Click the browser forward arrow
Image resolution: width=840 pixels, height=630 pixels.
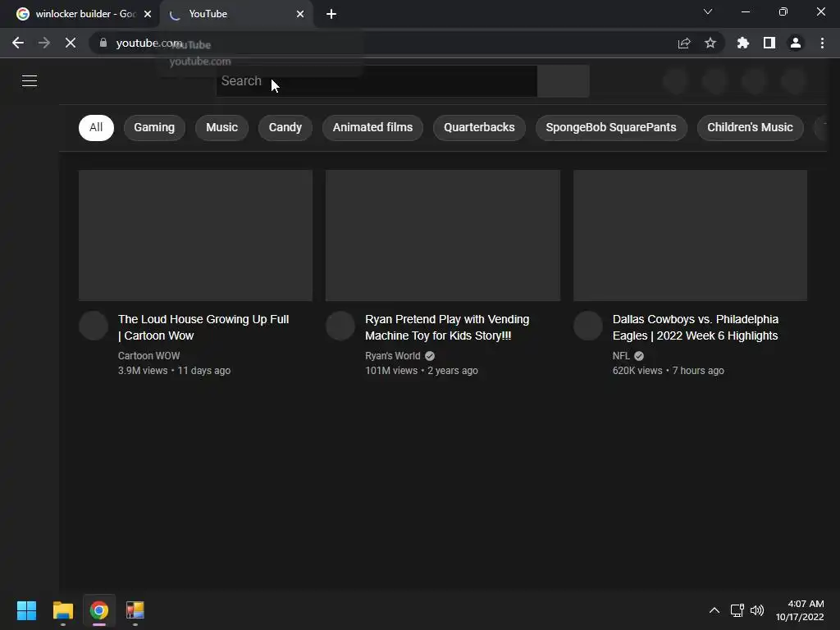[x=44, y=43]
